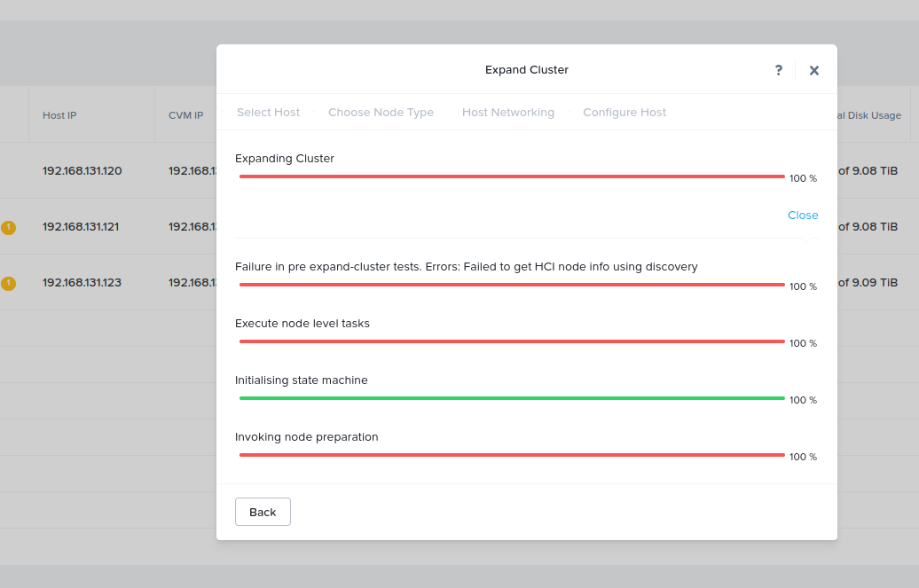Click the 'Invoking node preparation' label
This screenshot has height=588, width=919.
(x=307, y=436)
